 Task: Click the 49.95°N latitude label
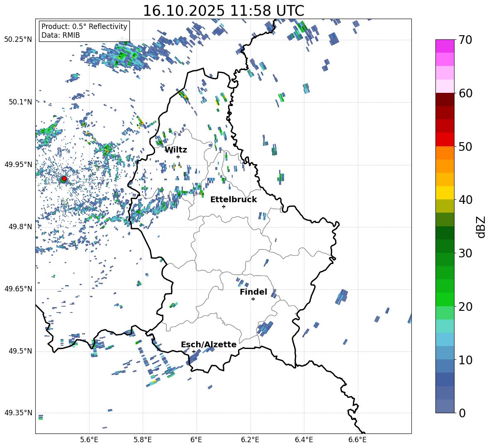pos(18,164)
